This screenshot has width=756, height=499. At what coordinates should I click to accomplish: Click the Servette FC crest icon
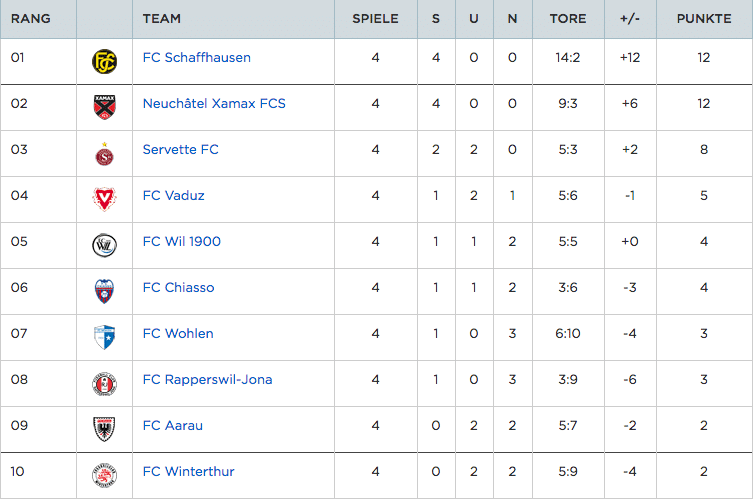pyautogui.click(x=104, y=154)
